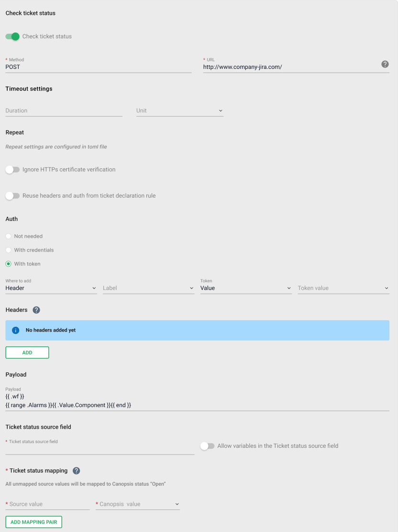Select the With token radio button

(x=8, y=264)
